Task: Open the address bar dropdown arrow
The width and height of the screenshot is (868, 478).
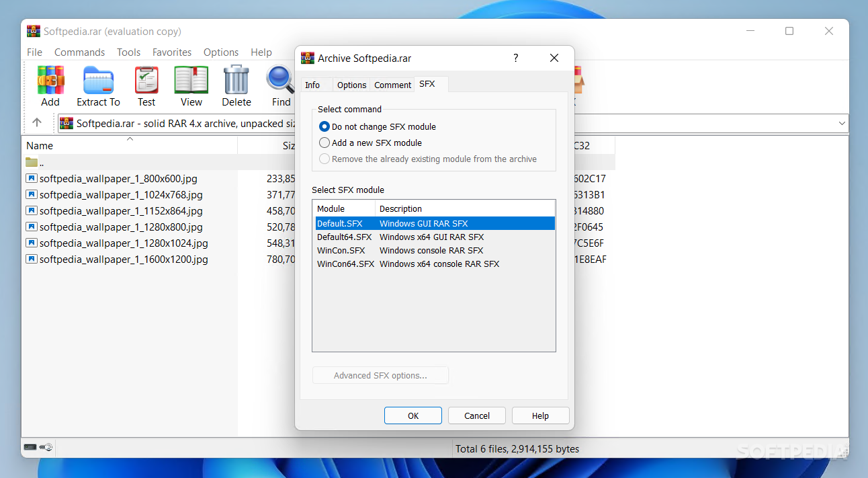Action: 842,123
